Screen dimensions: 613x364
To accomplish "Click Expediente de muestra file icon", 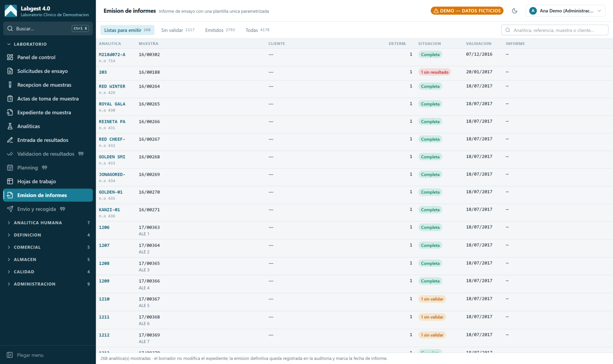I will 10,112.
